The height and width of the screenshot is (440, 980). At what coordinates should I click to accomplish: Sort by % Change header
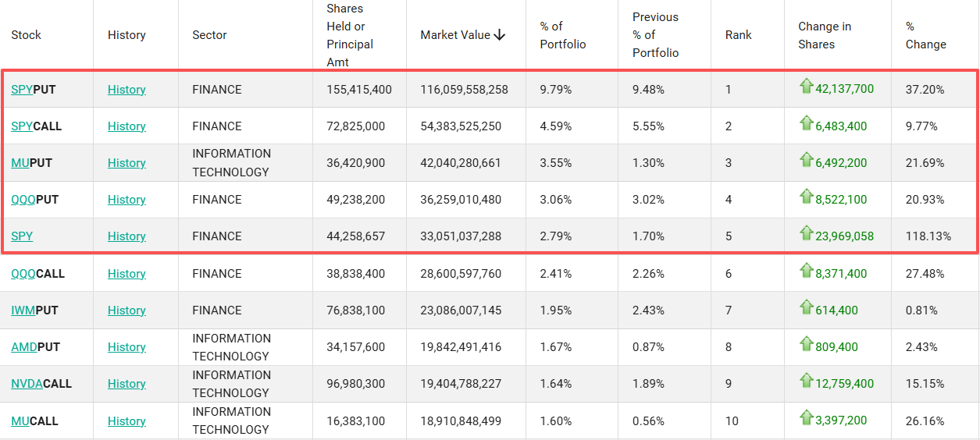pos(926,35)
